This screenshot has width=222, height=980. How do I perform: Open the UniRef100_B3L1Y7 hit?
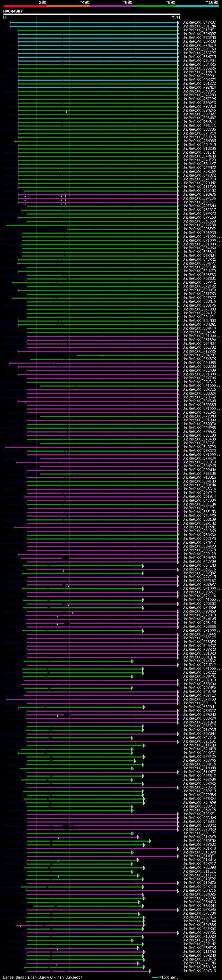(199, 164)
